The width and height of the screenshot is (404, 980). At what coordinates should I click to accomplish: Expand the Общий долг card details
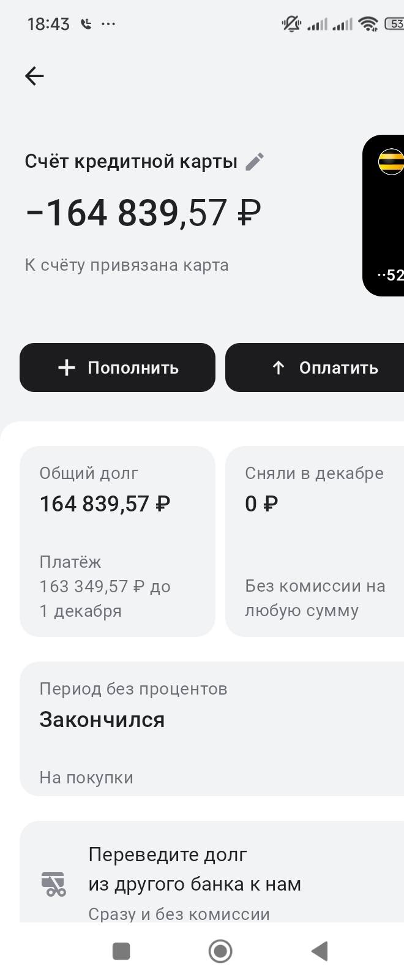118,542
